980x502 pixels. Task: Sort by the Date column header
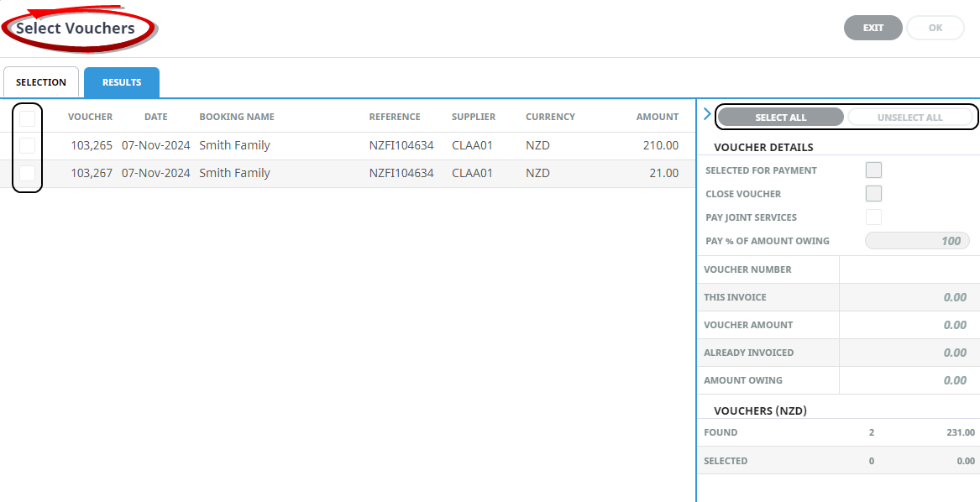(x=155, y=117)
